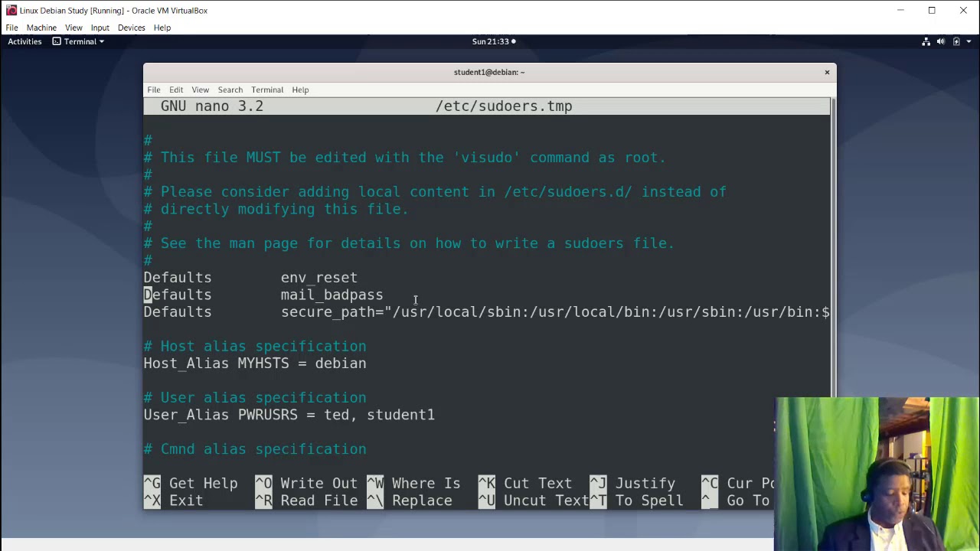980x551 pixels.
Task: Open the terminal Search menu
Action: pyautogui.click(x=230, y=90)
